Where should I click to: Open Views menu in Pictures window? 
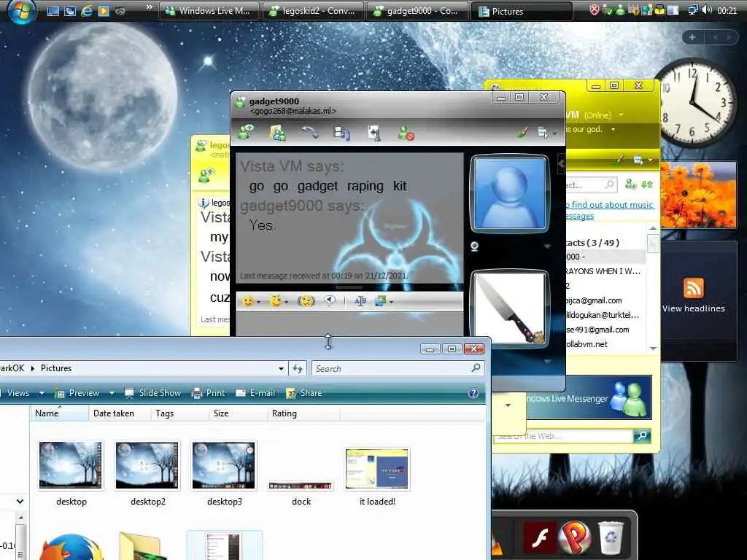(18, 393)
